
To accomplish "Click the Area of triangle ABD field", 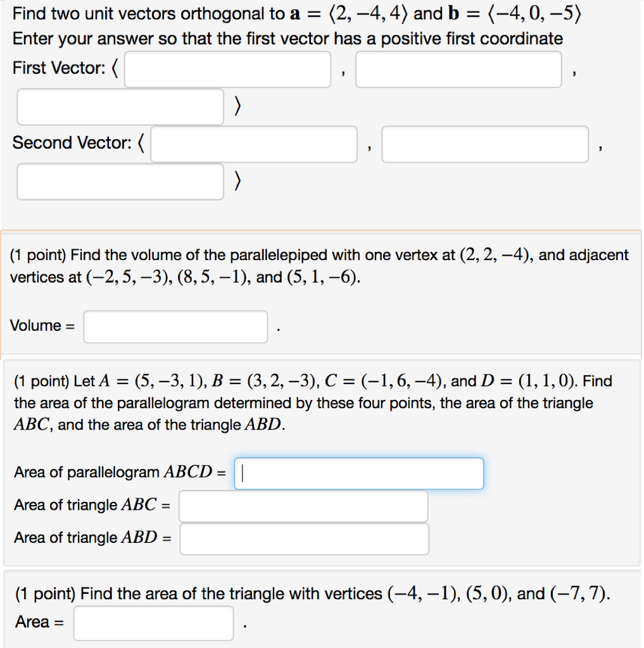I will (305, 539).
